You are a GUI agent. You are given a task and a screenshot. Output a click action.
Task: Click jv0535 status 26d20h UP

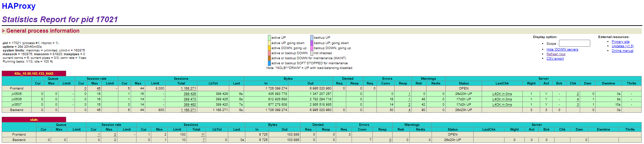464,94
